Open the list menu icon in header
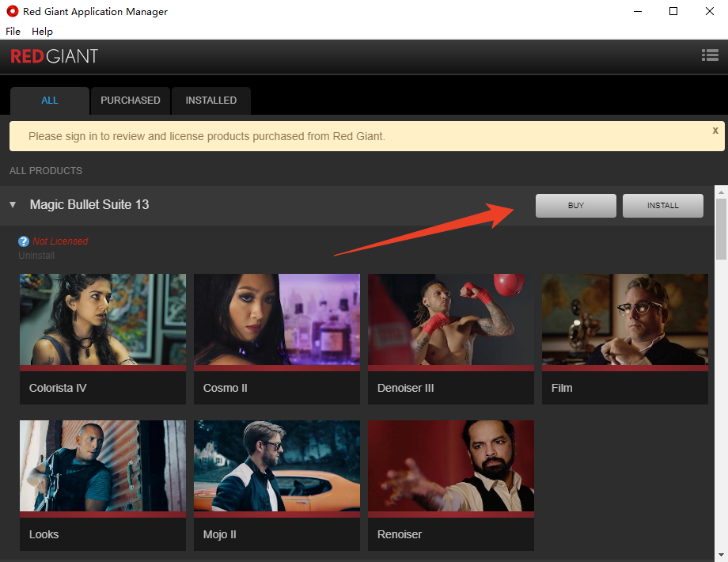The image size is (728, 562). (x=709, y=55)
